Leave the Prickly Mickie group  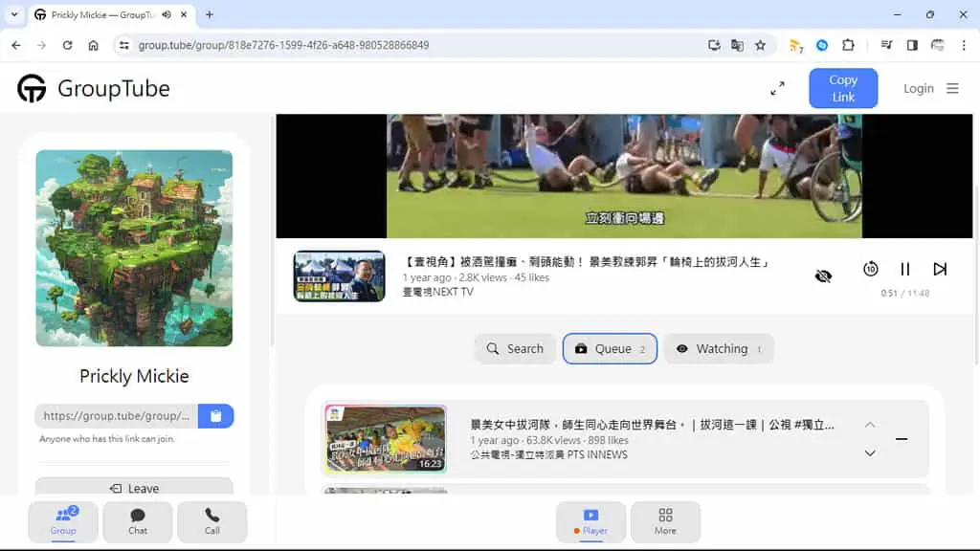click(134, 487)
